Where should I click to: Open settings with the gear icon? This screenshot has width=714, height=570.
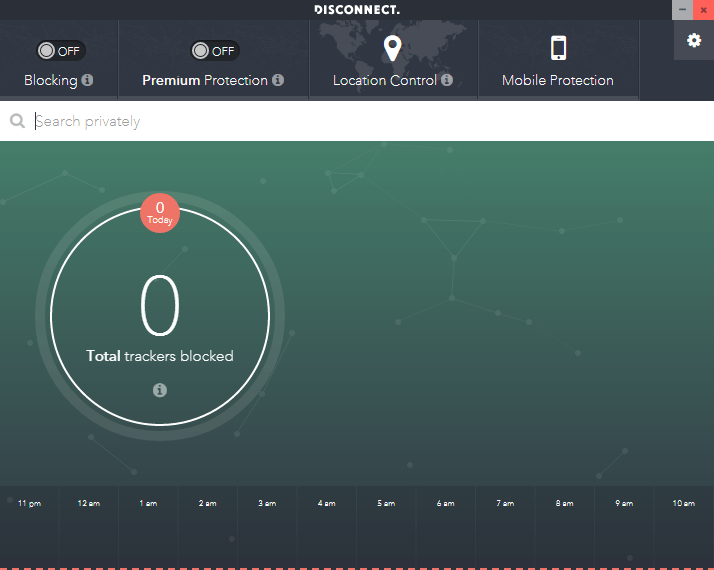(694, 40)
